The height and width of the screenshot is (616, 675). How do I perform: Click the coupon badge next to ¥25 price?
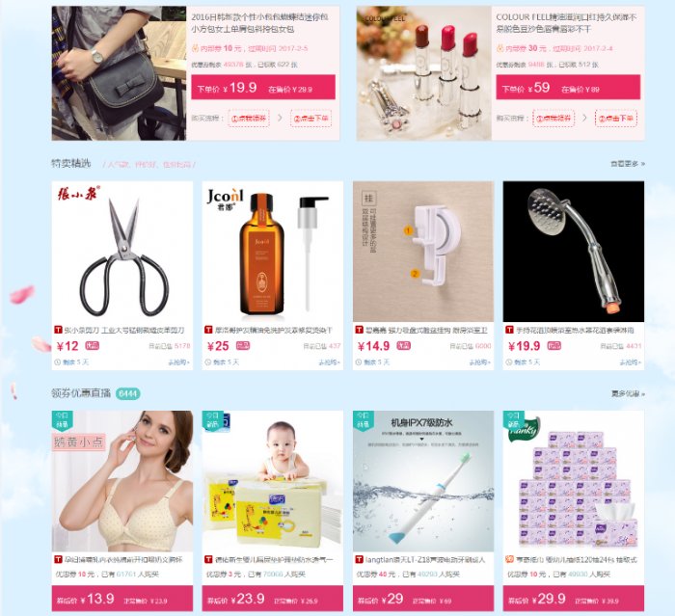[x=243, y=346]
